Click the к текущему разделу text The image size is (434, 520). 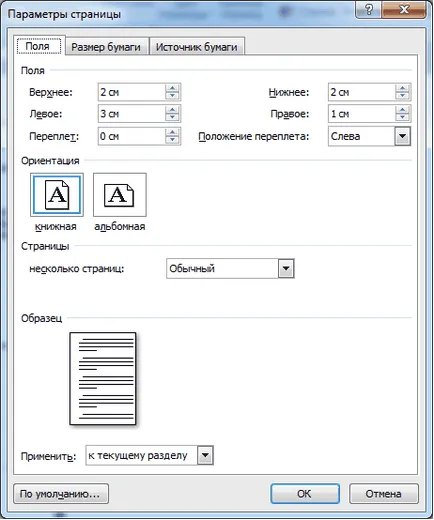click(x=138, y=455)
